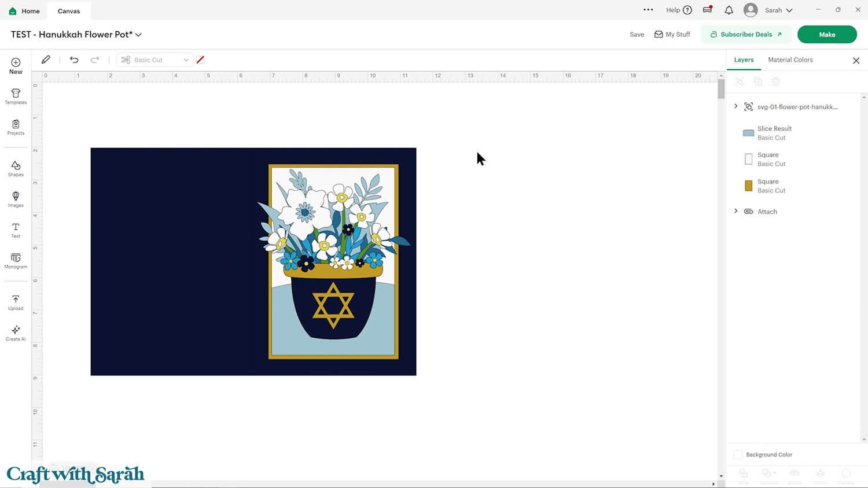Open Subscriber Deals link
This screenshot has height=488, width=868.
tap(746, 35)
